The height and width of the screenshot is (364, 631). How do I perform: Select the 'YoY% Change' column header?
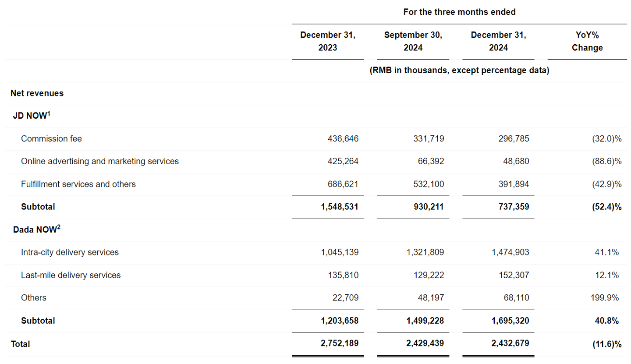(x=587, y=42)
